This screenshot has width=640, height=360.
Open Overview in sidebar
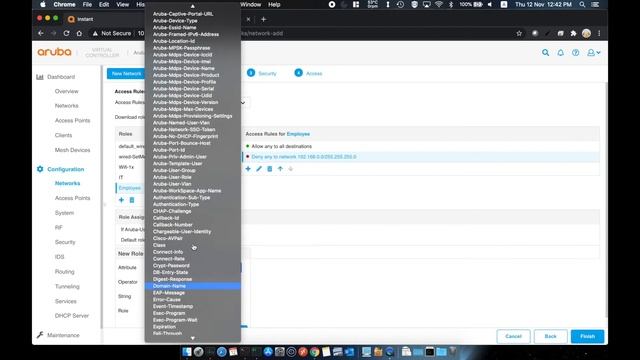[67, 91]
